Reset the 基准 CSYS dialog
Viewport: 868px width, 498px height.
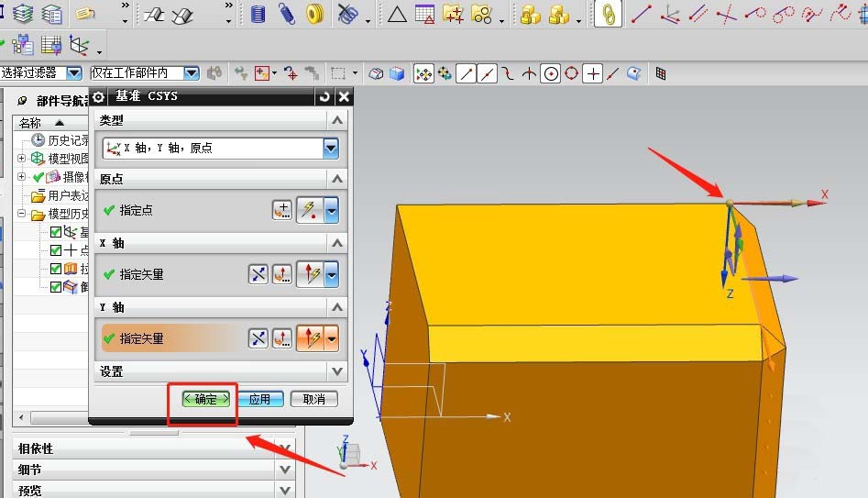coord(324,97)
